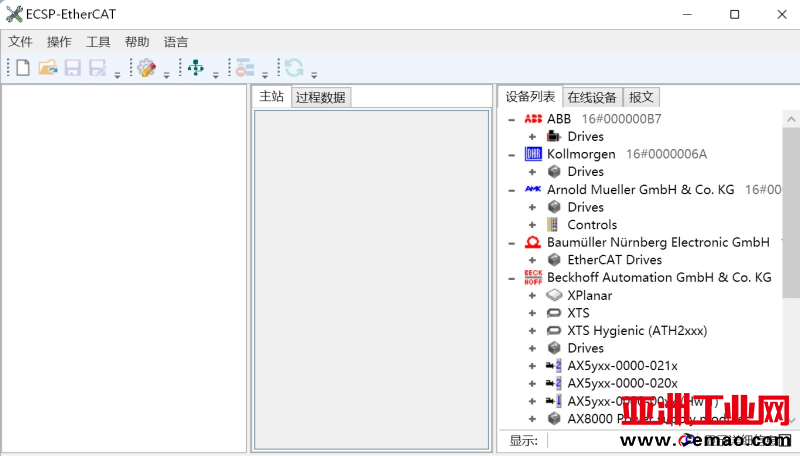Expand the XTS group
Viewport: 800px width, 456px height.
pyautogui.click(x=532, y=313)
